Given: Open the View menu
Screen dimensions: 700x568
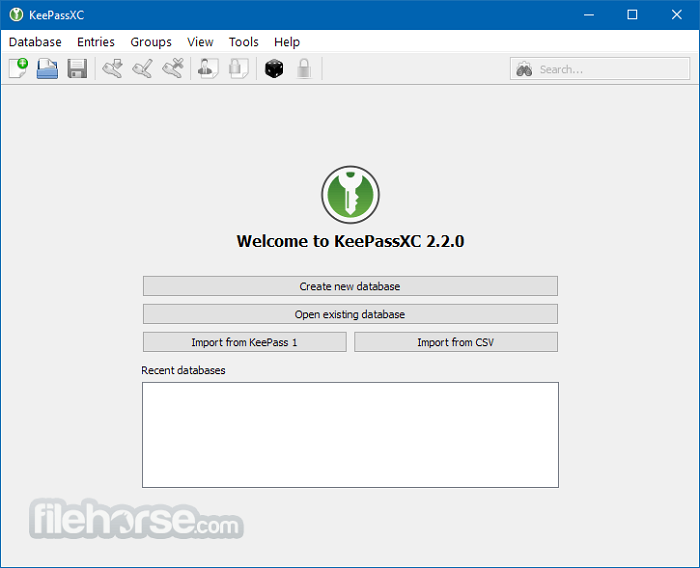Looking at the screenshot, I should pyautogui.click(x=200, y=42).
